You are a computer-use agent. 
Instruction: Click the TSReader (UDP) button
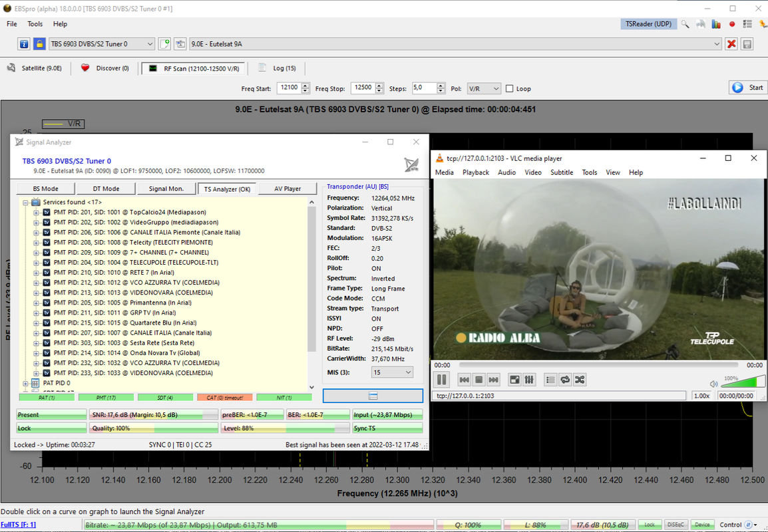click(x=648, y=24)
